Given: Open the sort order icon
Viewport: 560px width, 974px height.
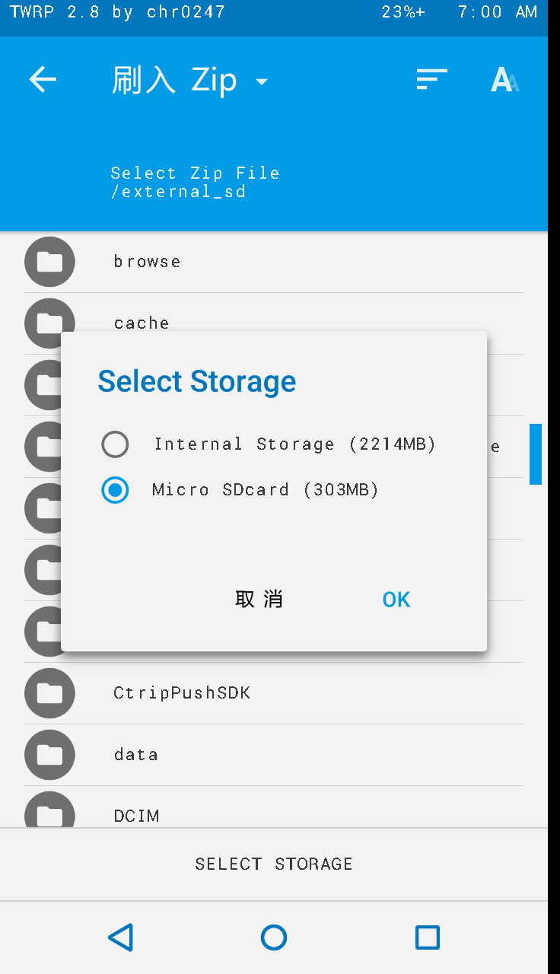Looking at the screenshot, I should (x=431, y=79).
